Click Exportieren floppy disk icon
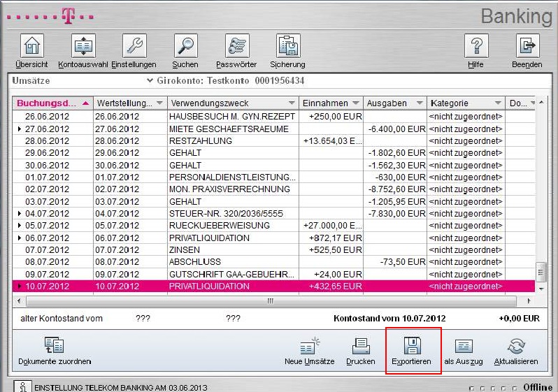This screenshot has width=558, height=392. 412,345
